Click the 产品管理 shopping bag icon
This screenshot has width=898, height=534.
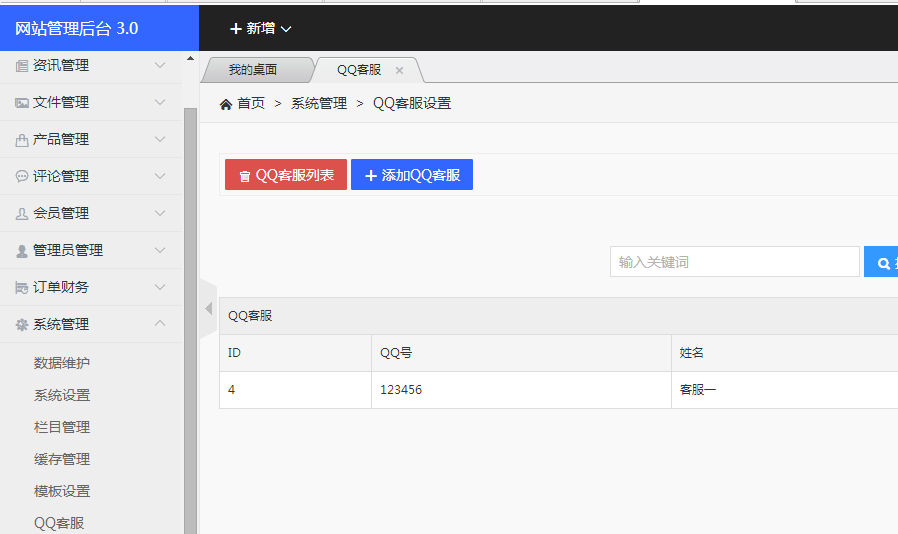[x=22, y=140]
